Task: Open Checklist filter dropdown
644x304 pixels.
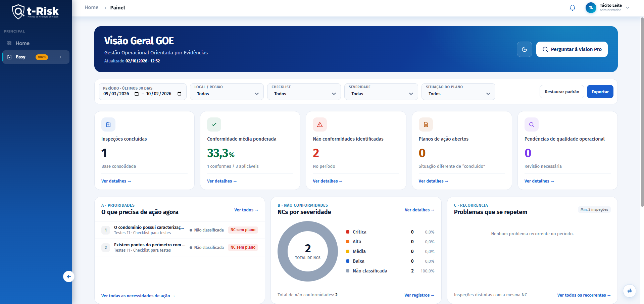Action: [x=304, y=92]
